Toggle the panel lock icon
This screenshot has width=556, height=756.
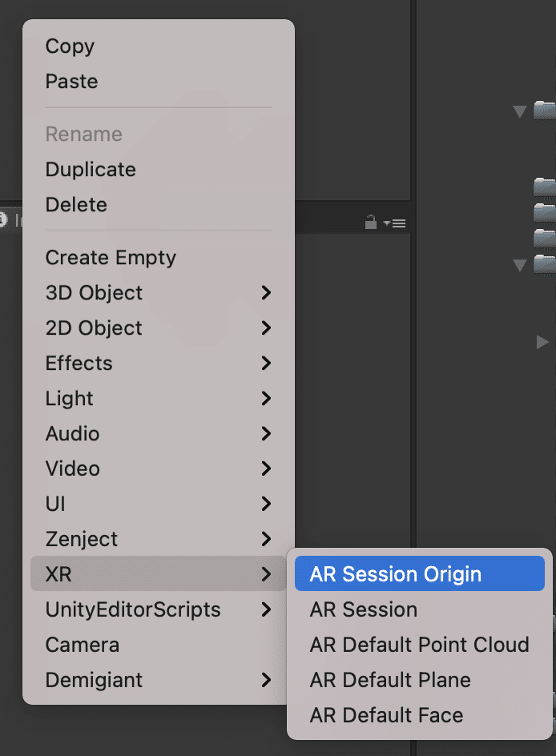click(370, 223)
